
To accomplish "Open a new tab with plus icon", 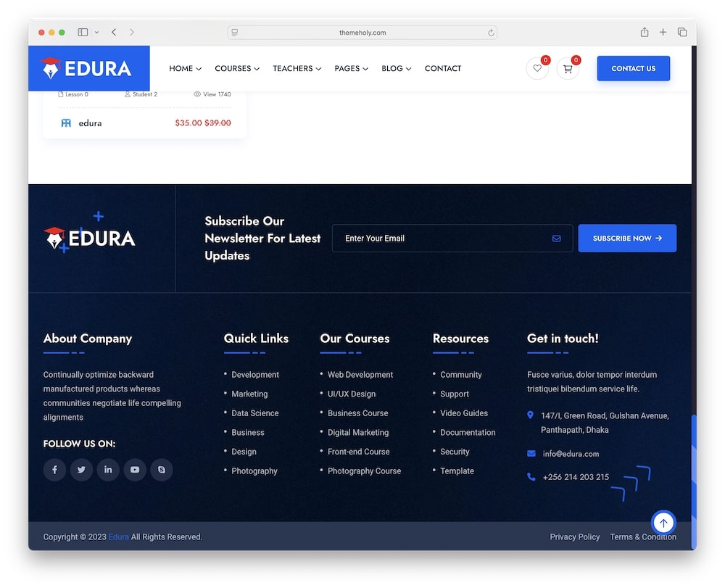I will click(663, 32).
